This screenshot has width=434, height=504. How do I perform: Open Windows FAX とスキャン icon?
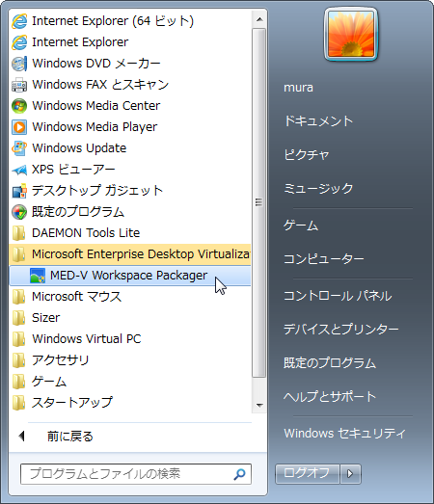(19, 85)
